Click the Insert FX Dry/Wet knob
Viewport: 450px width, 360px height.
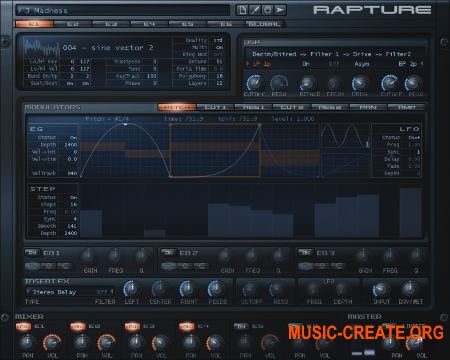click(409, 289)
